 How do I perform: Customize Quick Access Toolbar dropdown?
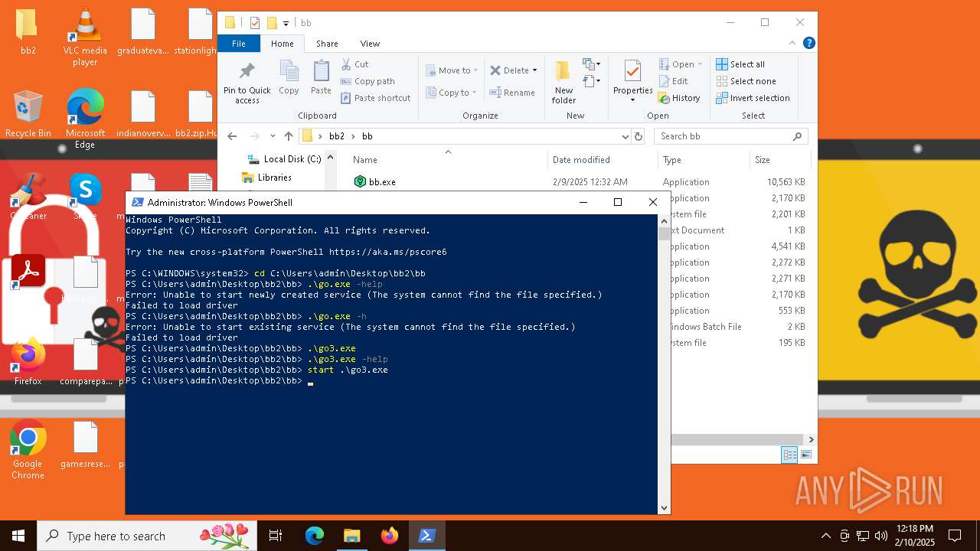click(286, 23)
